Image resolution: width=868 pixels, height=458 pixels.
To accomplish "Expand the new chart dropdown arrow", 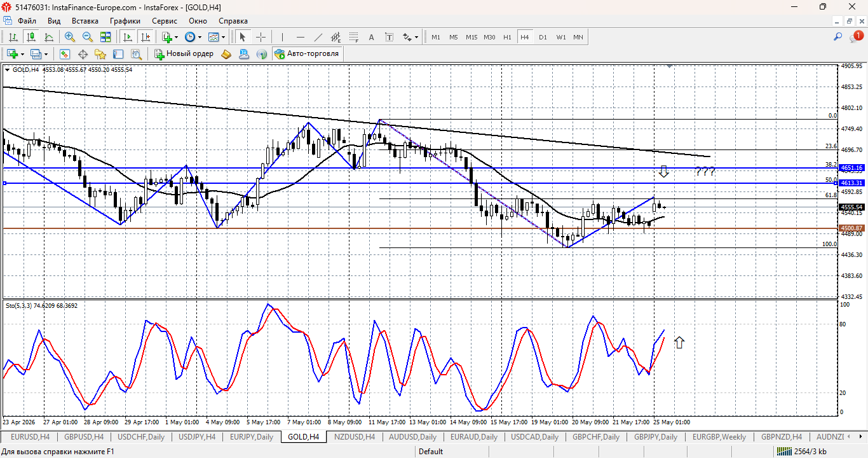I will pyautogui.click(x=22, y=54).
